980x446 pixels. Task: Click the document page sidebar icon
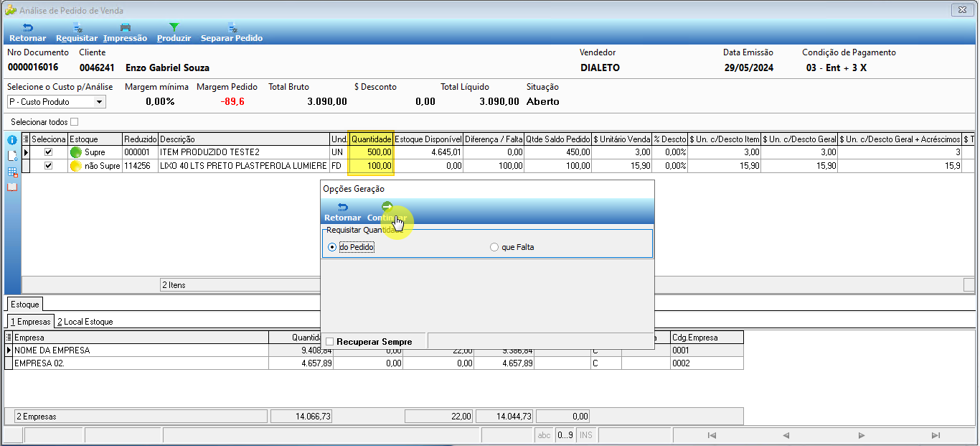point(12,156)
